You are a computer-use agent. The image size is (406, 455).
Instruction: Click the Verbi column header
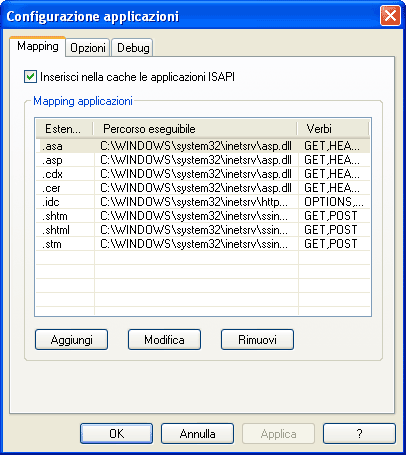(x=333, y=129)
